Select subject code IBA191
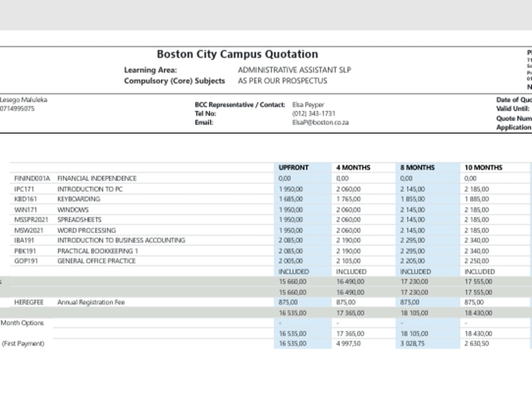 24,240
